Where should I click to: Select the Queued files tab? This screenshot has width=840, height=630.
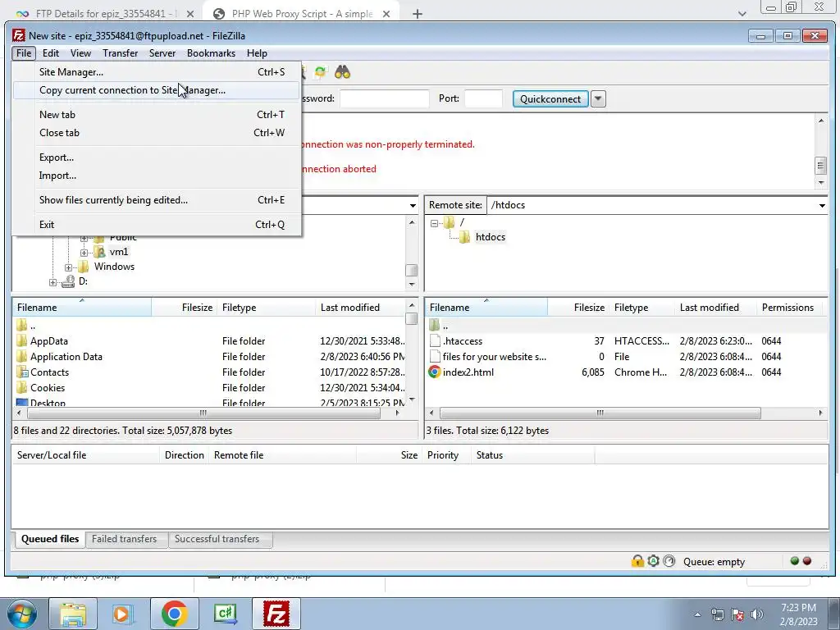(50, 539)
